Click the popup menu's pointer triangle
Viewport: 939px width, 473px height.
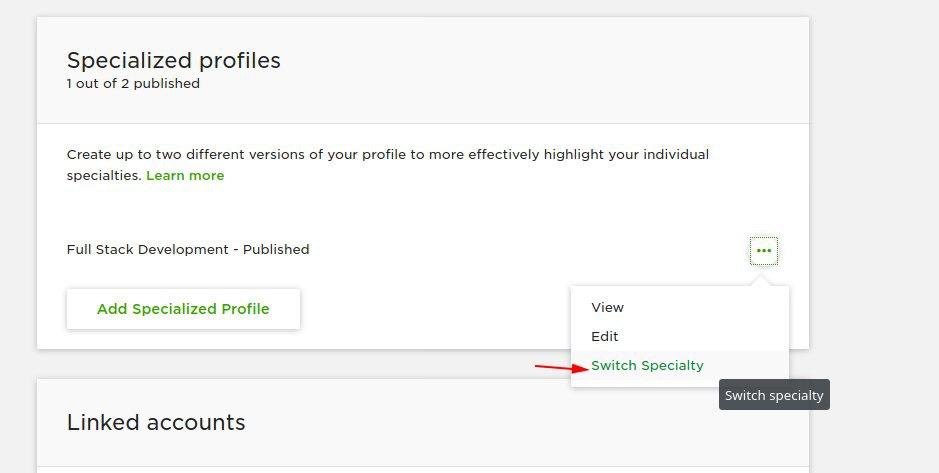click(x=764, y=281)
